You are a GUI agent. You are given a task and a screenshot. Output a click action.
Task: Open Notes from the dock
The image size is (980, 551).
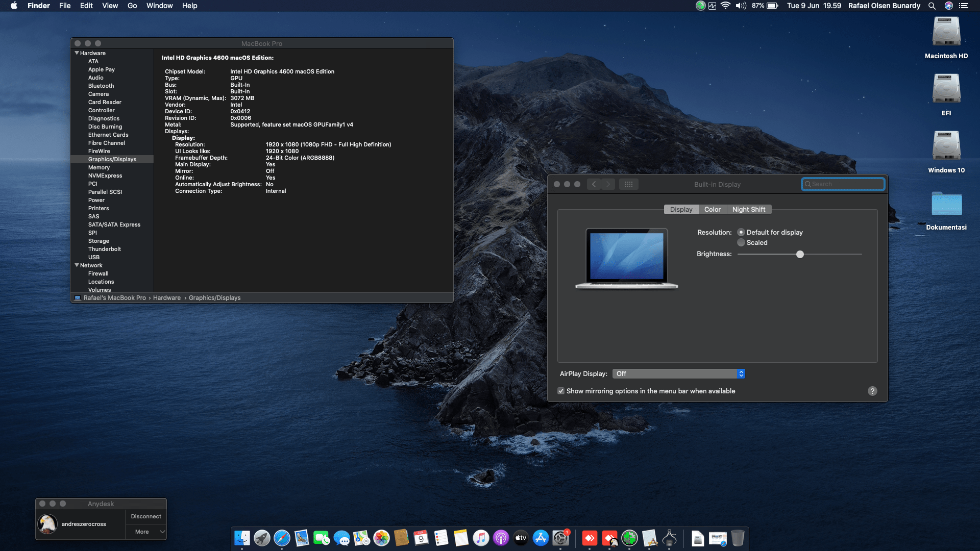[x=461, y=538]
